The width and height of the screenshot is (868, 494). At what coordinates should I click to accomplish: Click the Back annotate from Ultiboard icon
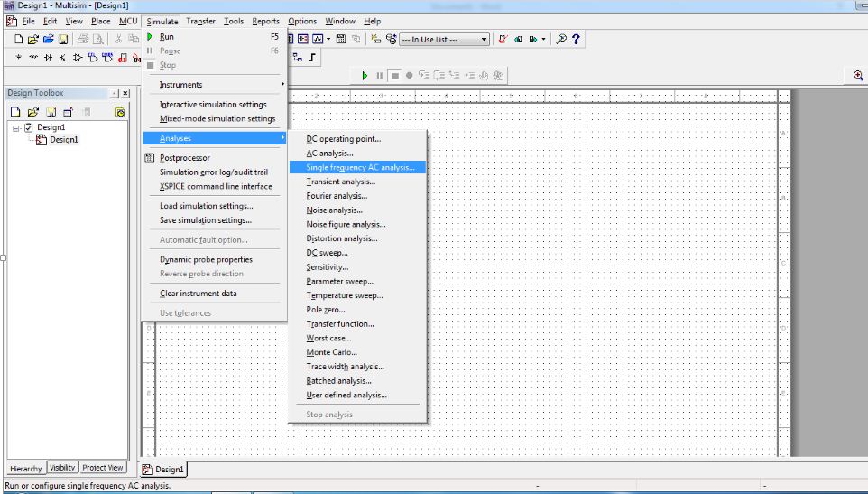pos(518,40)
